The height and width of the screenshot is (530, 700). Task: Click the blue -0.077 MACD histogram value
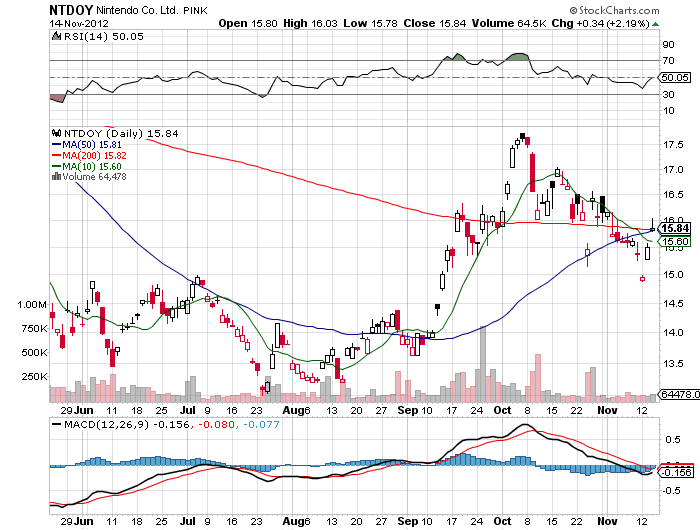(261, 424)
